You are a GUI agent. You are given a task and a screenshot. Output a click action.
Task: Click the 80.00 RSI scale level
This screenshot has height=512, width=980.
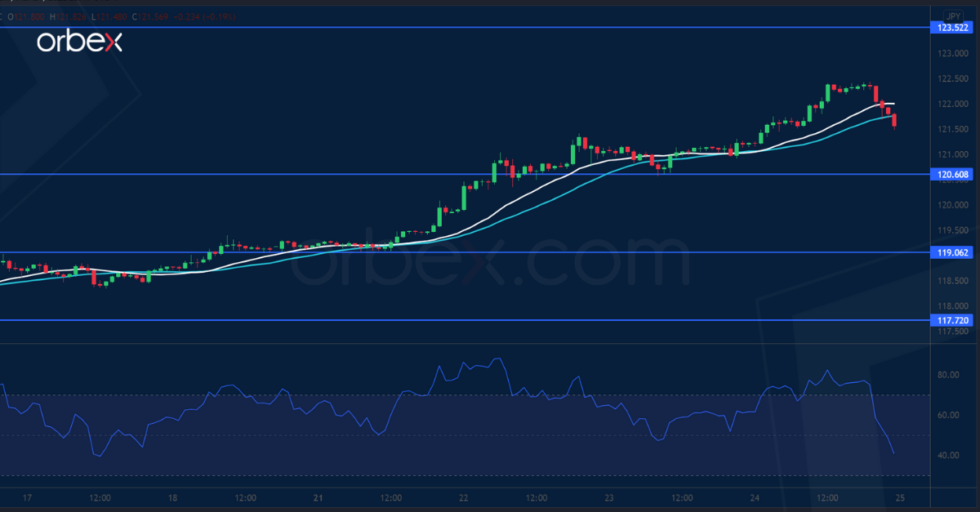click(950, 373)
